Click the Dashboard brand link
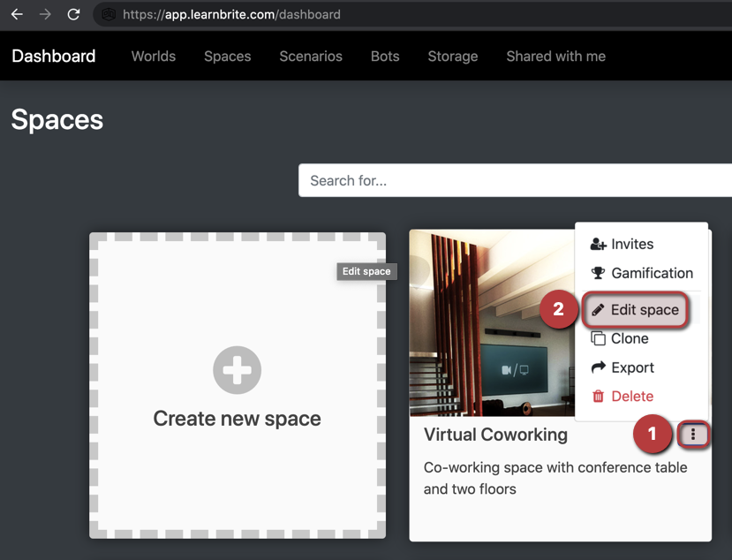 [x=54, y=57]
